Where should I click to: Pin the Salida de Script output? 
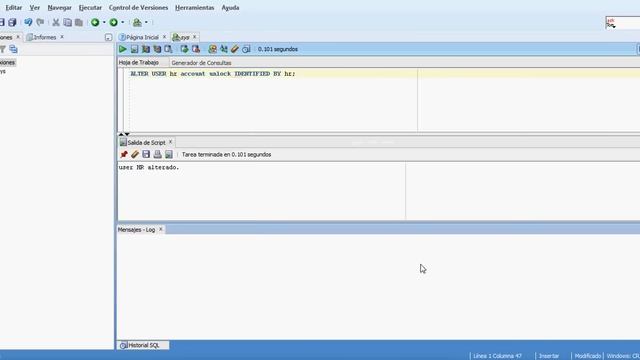pos(124,154)
